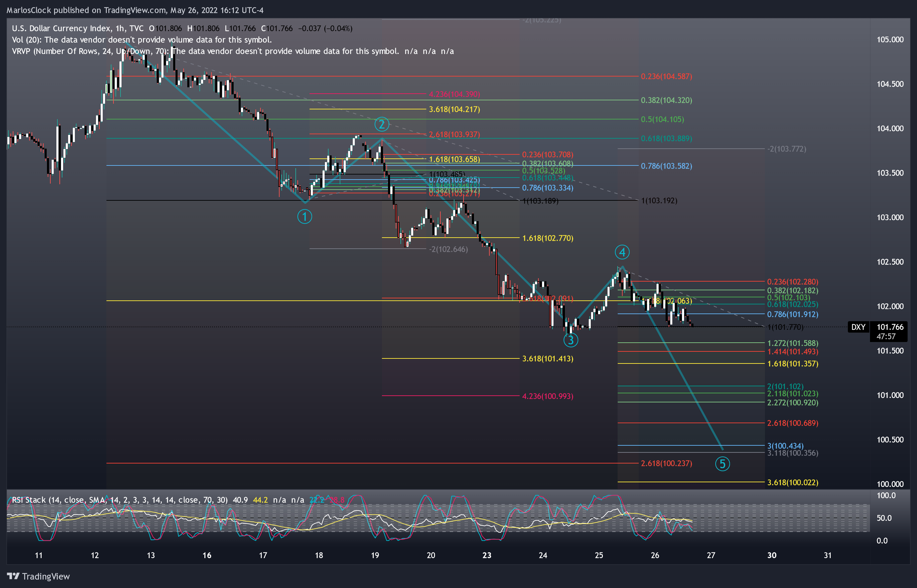Click the 2.272(100.920) Fibonacci label
This screenshot has height=588, width=917.
click(x=792, y=402)
